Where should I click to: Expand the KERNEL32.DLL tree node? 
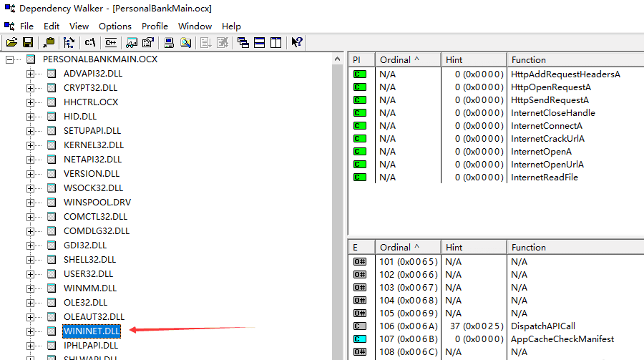pyautogui.click(x=30, y=145)
